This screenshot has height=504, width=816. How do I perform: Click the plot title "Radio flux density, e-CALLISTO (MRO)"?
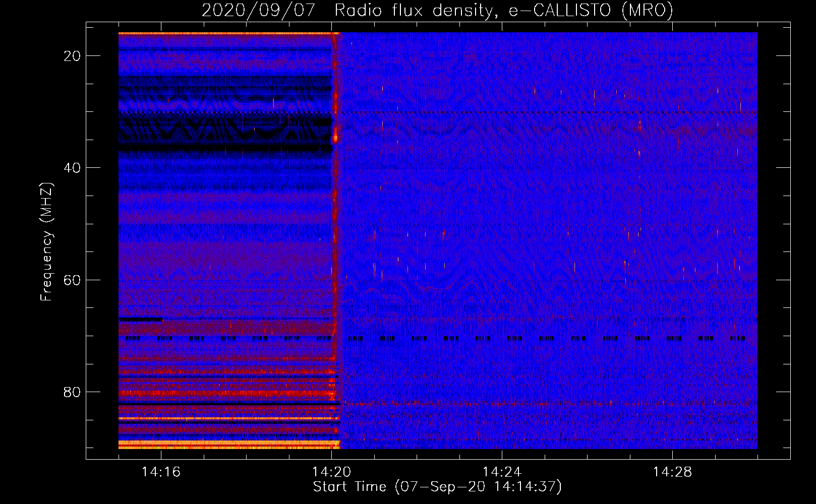pyautogui.click(x=504, y=10)
